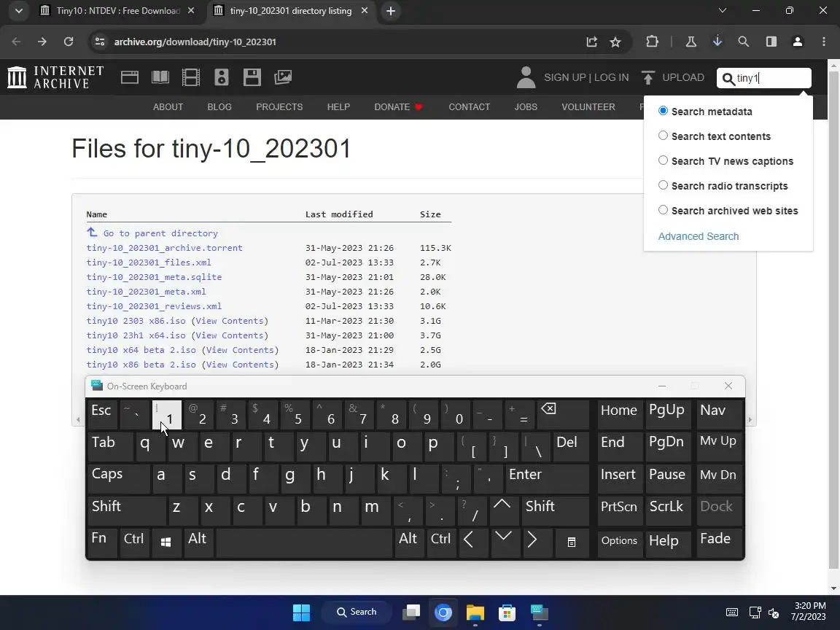Click the share page icon in address bar
The height and width of the screenshot is (630, 840).
(591, 42)
